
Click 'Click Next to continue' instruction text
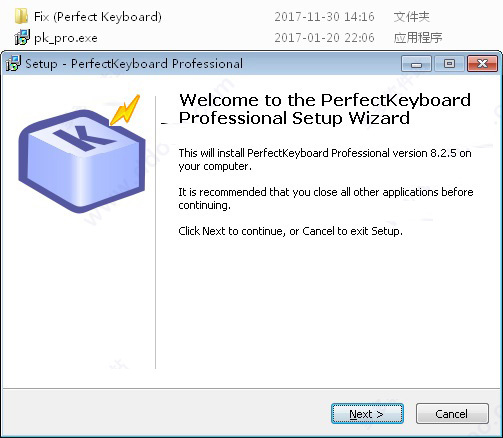click(x=290, y=231)
